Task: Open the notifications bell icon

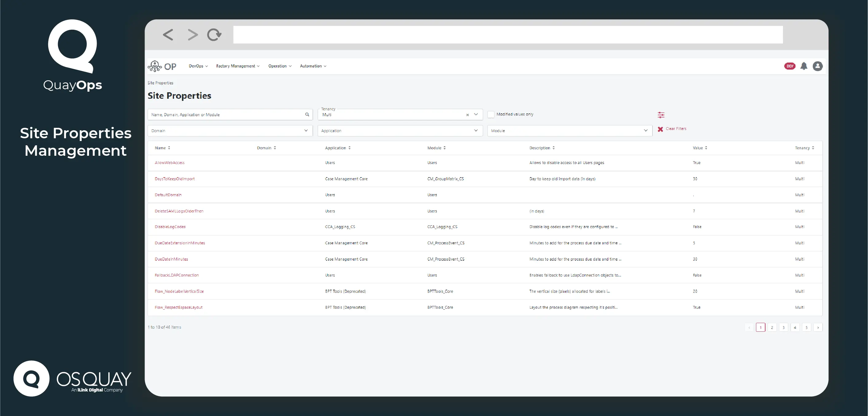Action: [x=804, y=66]
